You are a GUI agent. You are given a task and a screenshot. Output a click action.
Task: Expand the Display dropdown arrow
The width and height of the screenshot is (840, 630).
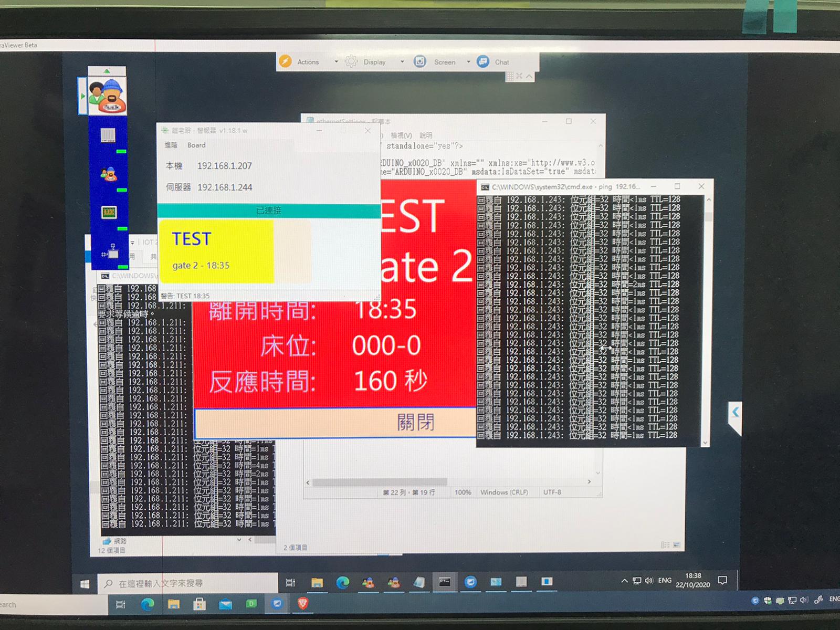coord(402,62)
